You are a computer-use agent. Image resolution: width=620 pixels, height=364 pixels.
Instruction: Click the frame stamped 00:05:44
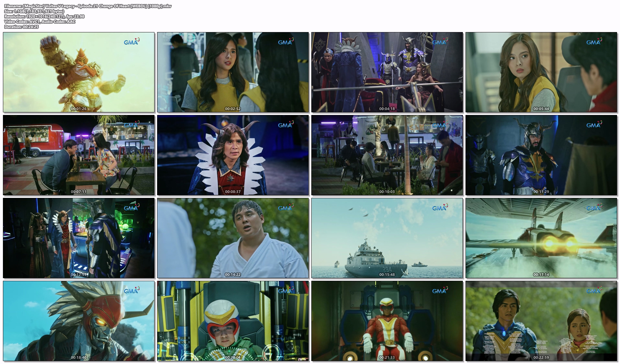coord(541,72)
